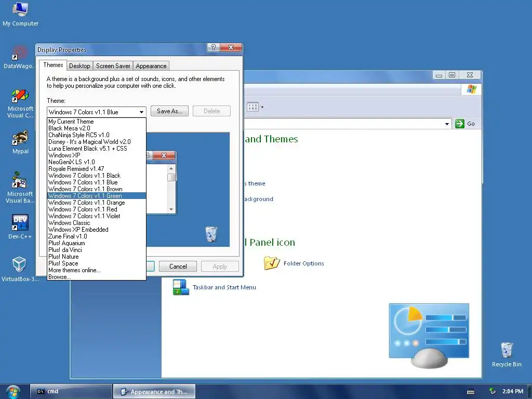Switch to the Themes tab
532x399 pixels.
click(x=53, y=65)
